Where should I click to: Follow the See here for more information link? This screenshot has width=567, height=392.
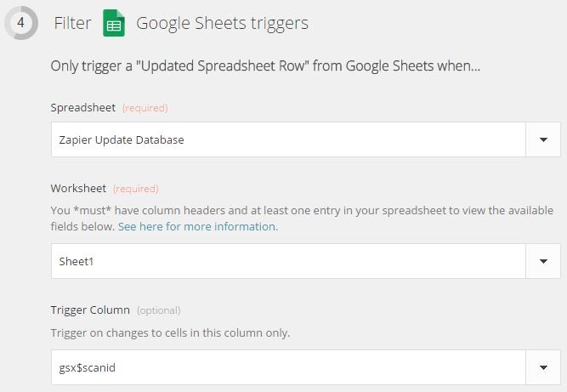[198, 227]
